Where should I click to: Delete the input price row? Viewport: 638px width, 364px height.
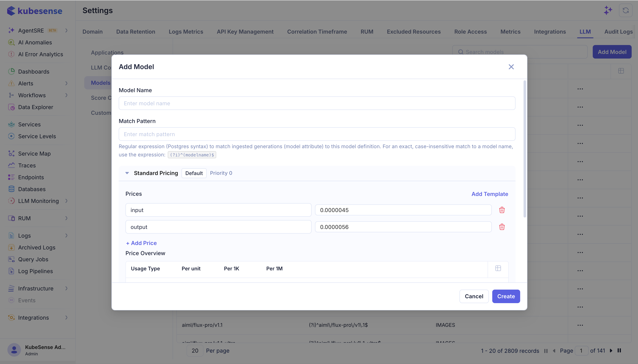[x=502, y=210]
